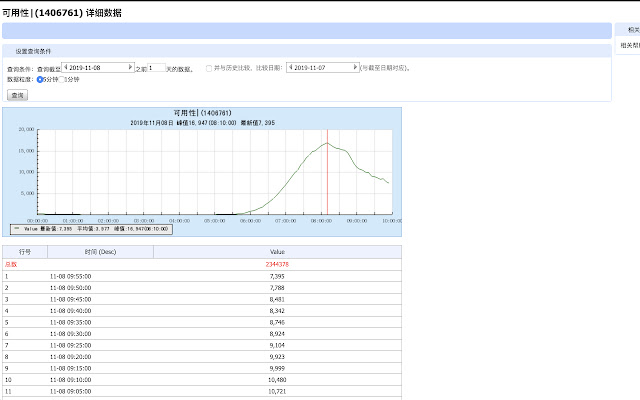
Task: Click the row time 11-08 09:25:00
Action: pyautogui.click(x=71, y=345)
